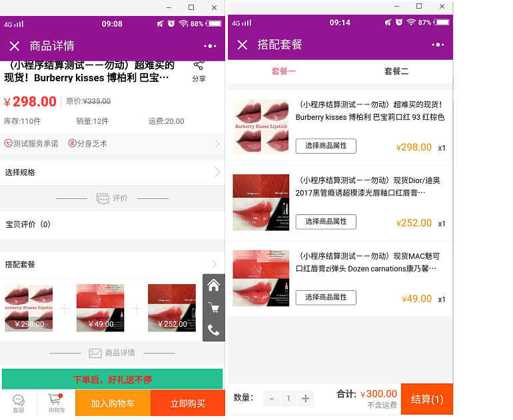The width and height of the screenshot is (513, 420).
Task: Open the three-dot menu in 商品详情 header
Action: tap(210, 46)
